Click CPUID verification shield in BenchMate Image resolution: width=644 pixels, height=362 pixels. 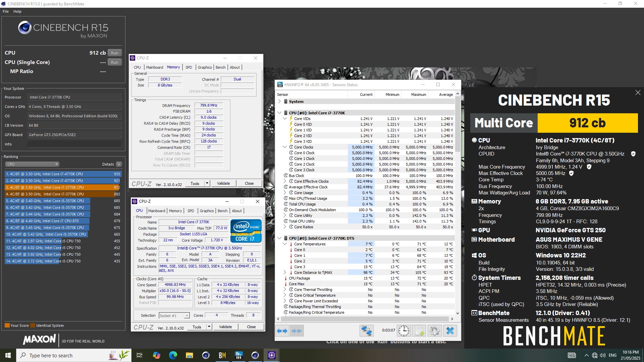coord(633,154)
